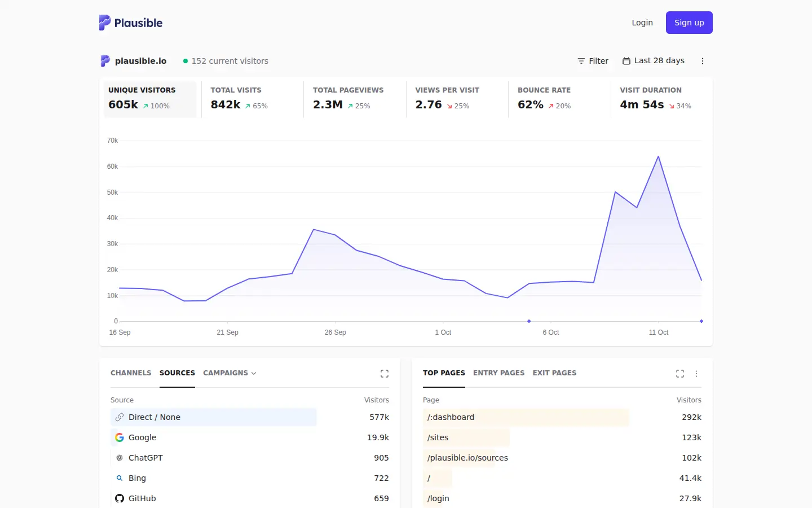Viewport: 812px width, 508px height.
Task: Open the plausible.io site name
Action: (x=141, y=61)
